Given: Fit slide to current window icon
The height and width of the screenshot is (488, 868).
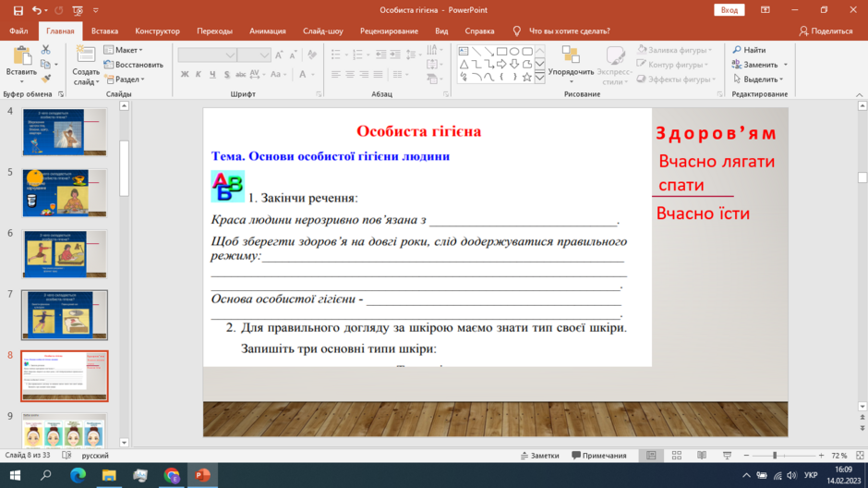Looking at the screenshot, I should point(860,456).
